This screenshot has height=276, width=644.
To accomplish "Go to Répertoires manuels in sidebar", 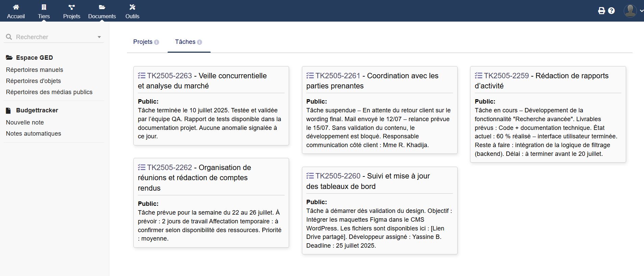I will (34, 70).
